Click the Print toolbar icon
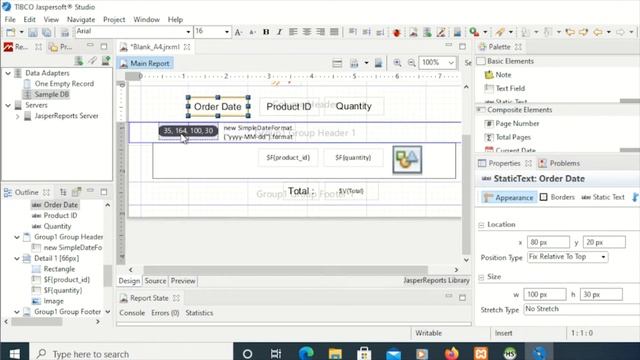The width and height of the screenshot is (640, 360). (64, 32)
